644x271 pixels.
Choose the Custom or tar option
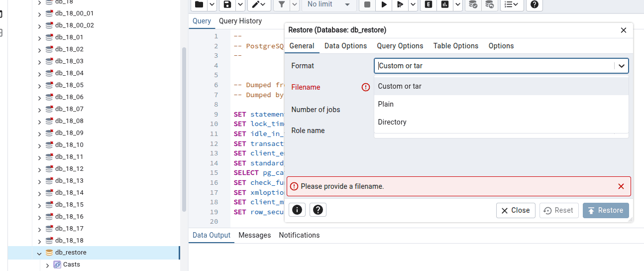[501, 86]
